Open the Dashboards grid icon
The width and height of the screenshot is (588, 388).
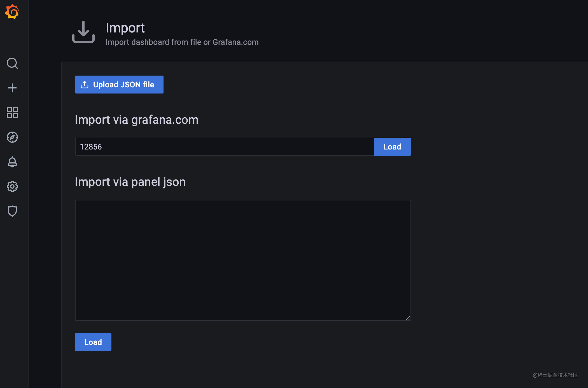click(12, 113)
